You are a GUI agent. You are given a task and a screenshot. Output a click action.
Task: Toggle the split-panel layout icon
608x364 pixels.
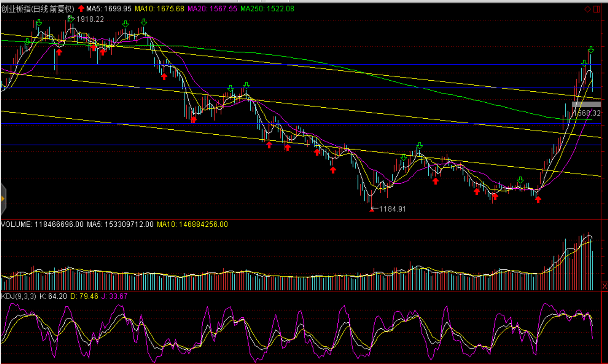[597, 9]
